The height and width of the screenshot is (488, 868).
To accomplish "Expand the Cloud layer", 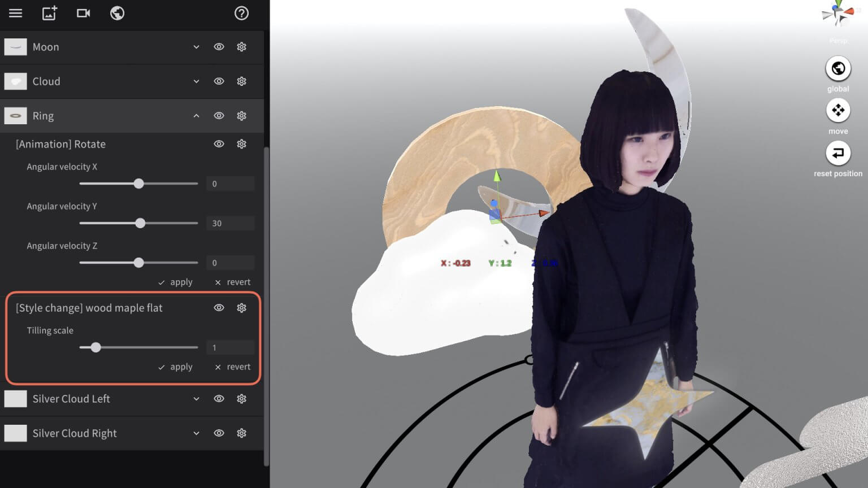I will click(x=196, y=81).
